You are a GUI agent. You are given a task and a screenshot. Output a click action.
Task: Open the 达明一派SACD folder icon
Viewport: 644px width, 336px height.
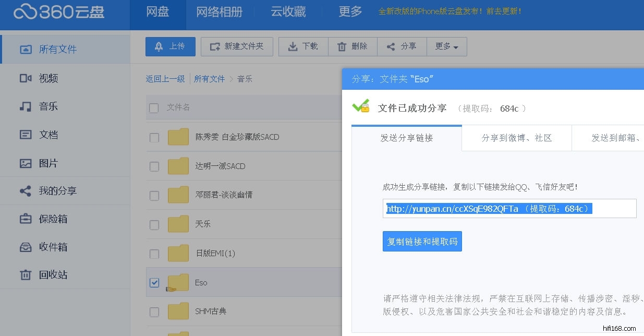pyautogui.click(x=178, y=166)
